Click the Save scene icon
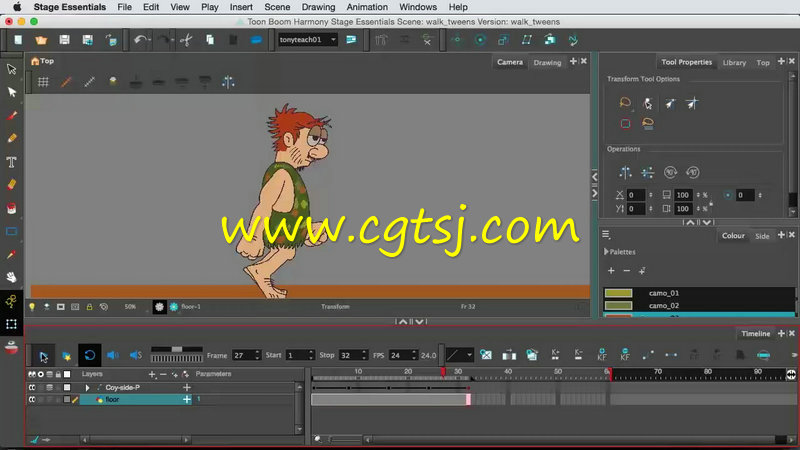 pos(64,40)
